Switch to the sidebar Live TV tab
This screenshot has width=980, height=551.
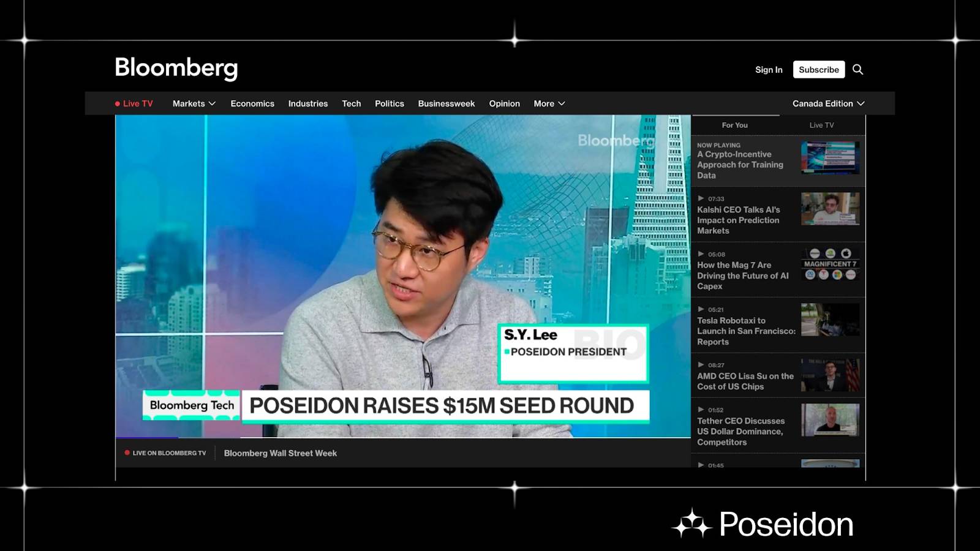(822, 125)
